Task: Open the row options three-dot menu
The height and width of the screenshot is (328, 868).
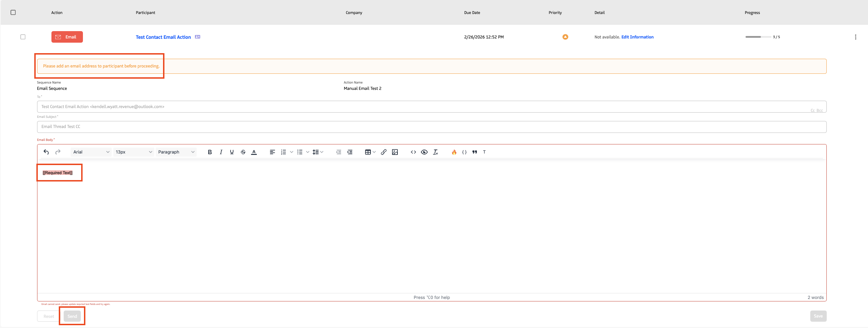Action: click(856, 37)
